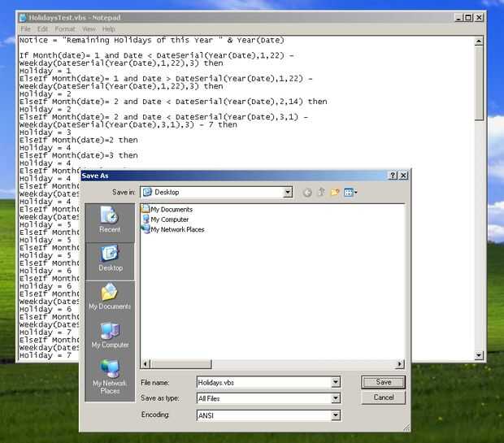Create a new folder in dialog
The height and width of the screenshot is (443, 504).
[x=335, y=193]
